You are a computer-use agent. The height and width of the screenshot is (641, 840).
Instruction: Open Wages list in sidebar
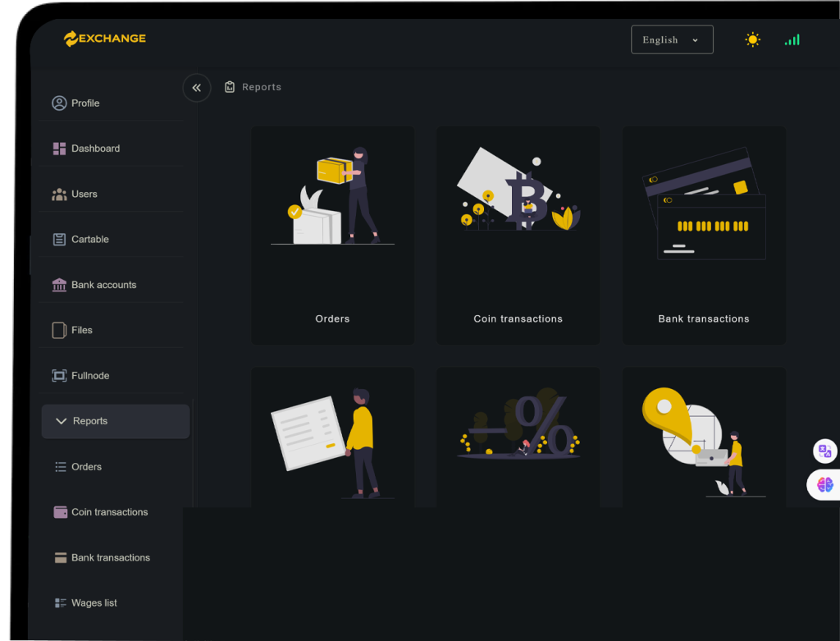[94, 603]
